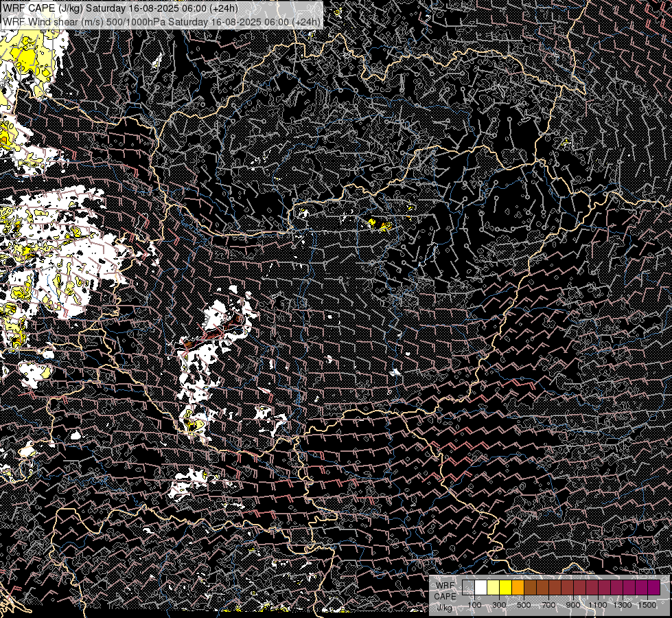
Task: Select the bright yellow CAPE legend swatch
Action: pyautogui.click(x=506, y=587)
